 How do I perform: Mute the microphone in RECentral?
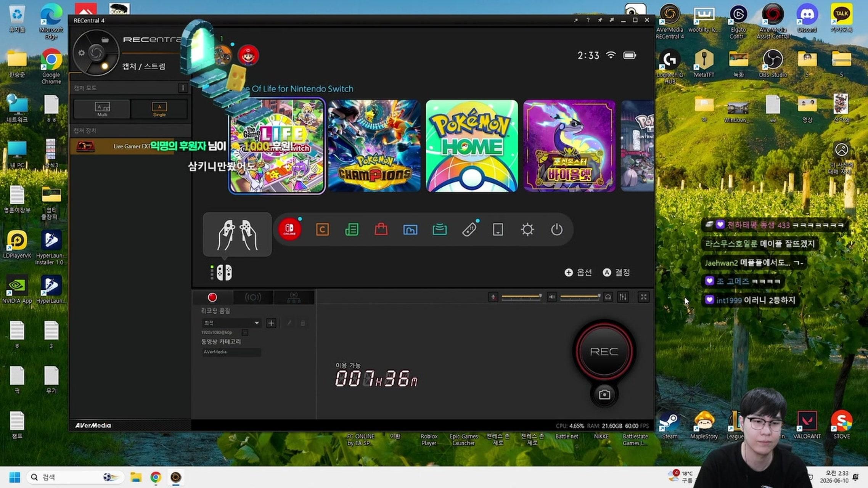tap(493, 297)
